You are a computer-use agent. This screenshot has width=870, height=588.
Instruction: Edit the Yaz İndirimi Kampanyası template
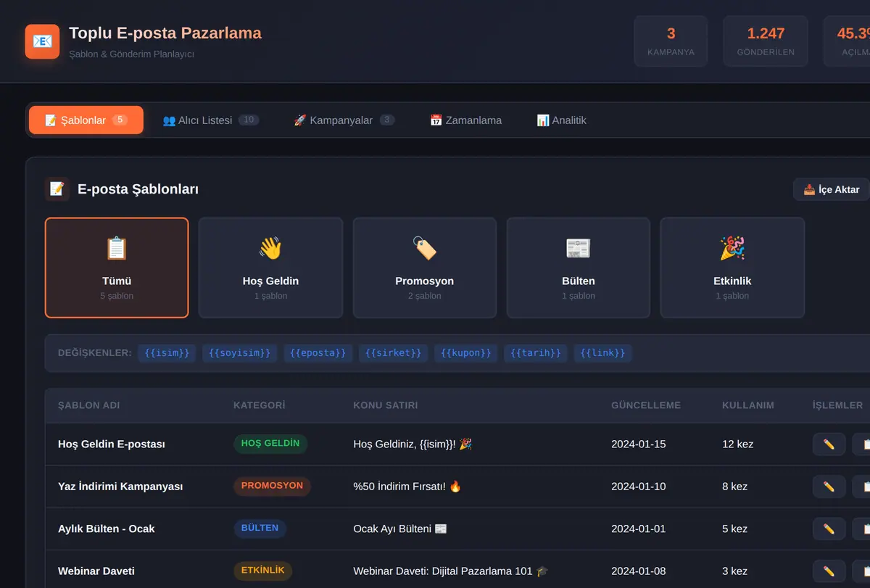(x=829, y=486)
